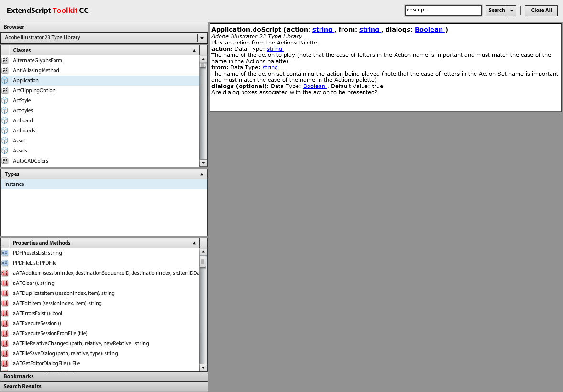Click the aATEditItem method icon
Image resolution: width=563 pixels, height=392 pixels.
(5, 304)
